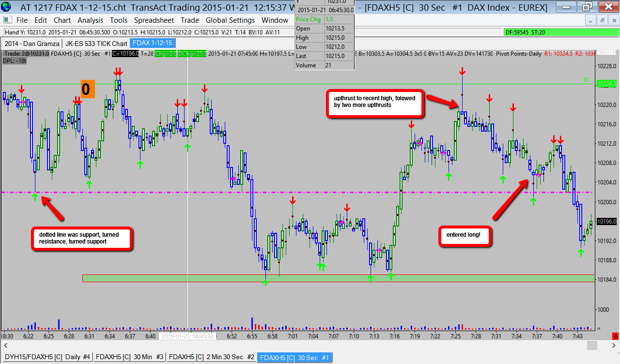Click the Last row in the data box
The width and height of the screenshot is (620, 364).
coord(325,56)
